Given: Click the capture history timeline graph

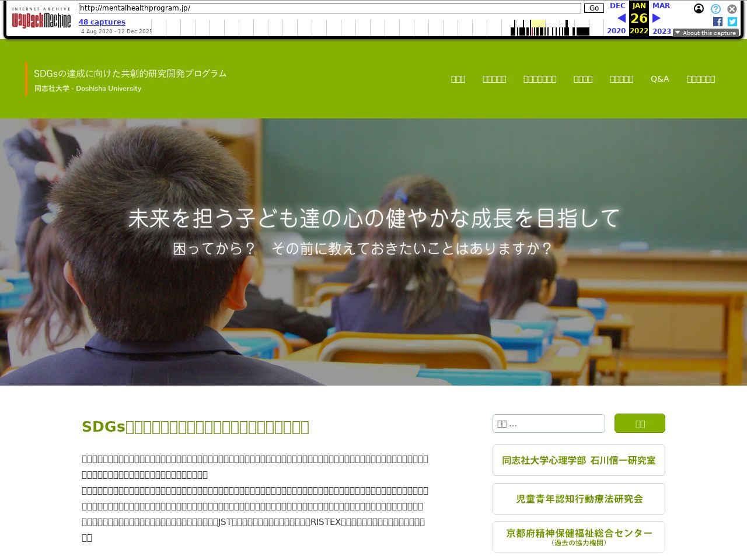Looking at the screenshot, I should [378, 27].
